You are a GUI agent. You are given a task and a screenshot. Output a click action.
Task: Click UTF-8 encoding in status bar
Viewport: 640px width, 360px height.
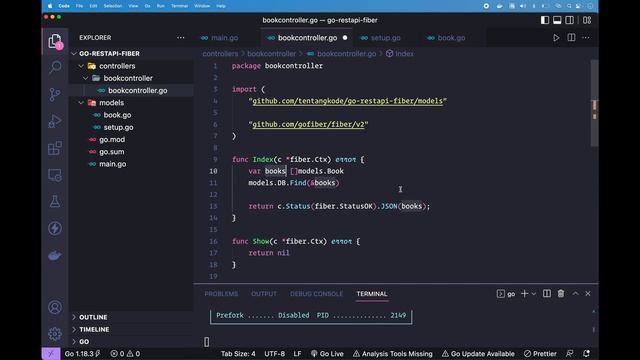[274, 353]
